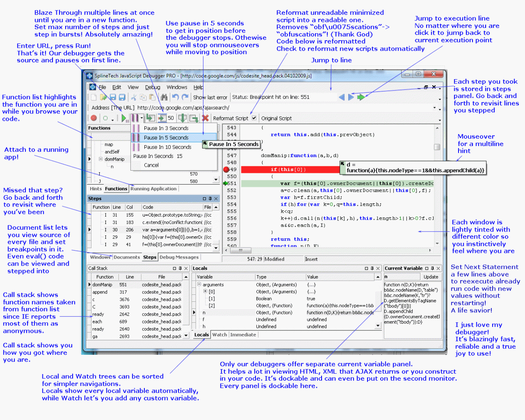Viewport: 525px width, 420px height.
Task: Expand the [0] node in Locals
Action: pyautogui.click(x=205, y=291)
